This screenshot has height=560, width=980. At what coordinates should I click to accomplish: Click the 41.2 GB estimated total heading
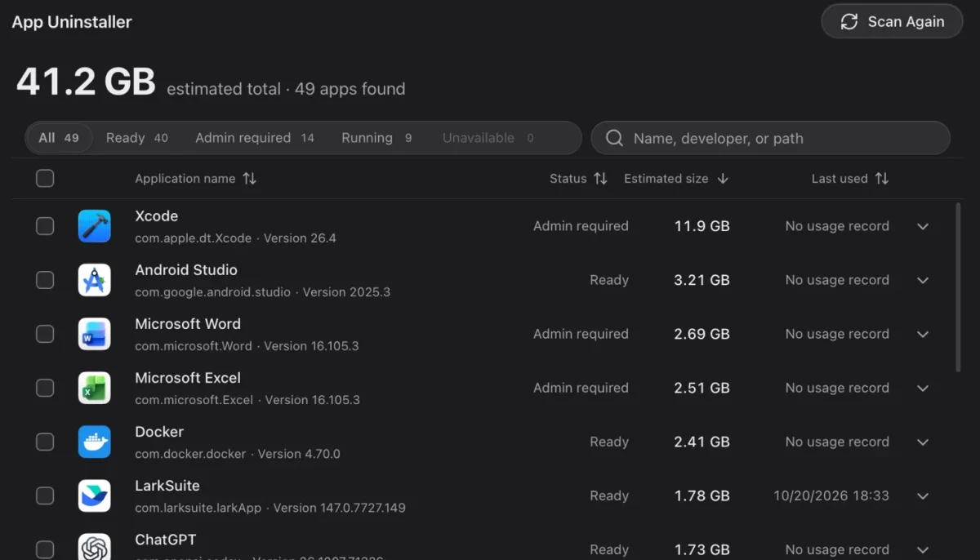pyautogui.click(x=86, y=82)
